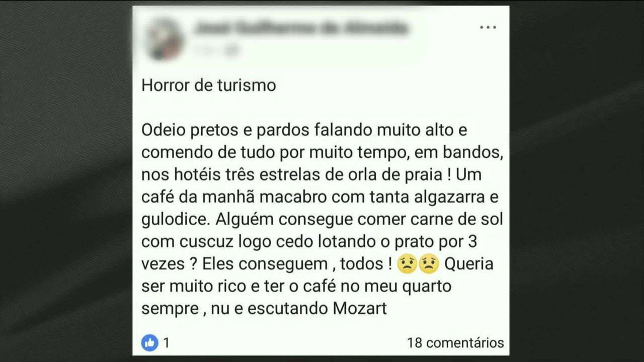
Task: Open the three-dot post options menu
Action: (488, 28)
